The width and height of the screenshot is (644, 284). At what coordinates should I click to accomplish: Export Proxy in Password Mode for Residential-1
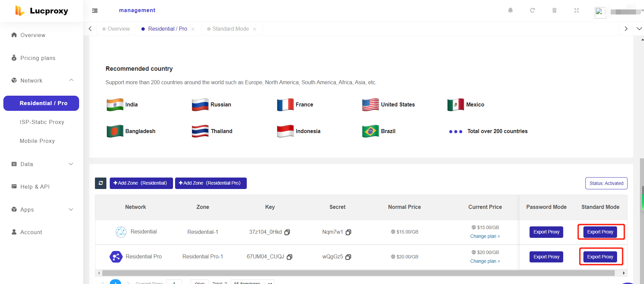pos(546,232)
